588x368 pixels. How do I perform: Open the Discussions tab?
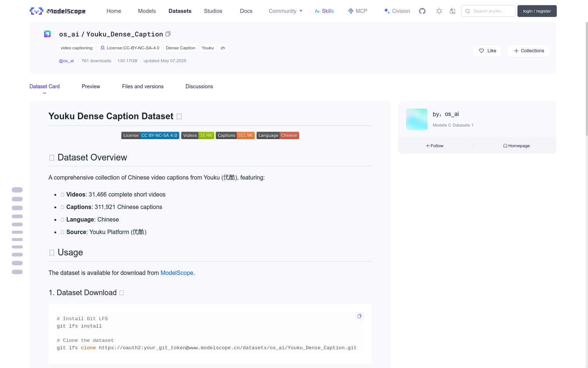pyautogui.click(x=199, y=86)
